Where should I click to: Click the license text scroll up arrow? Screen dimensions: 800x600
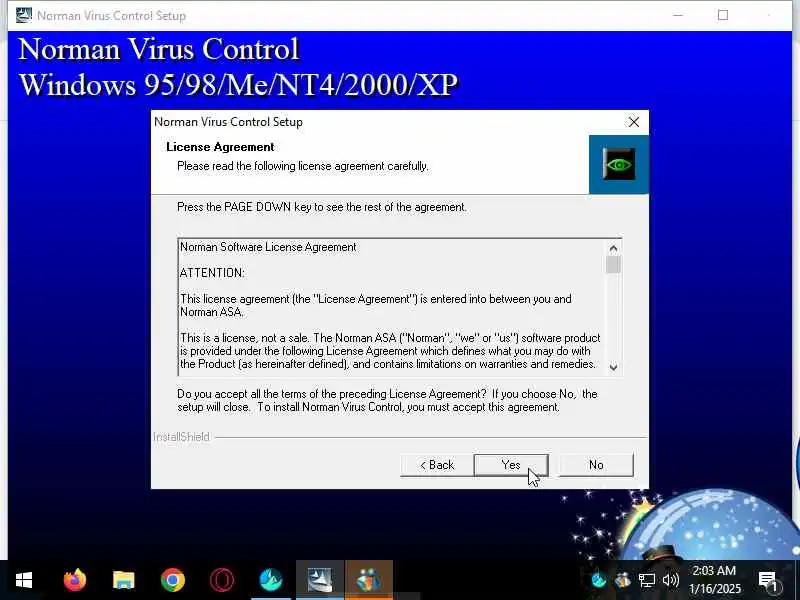tap(613, 248)
